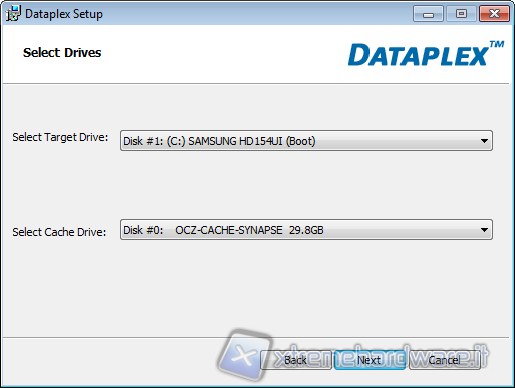Click the "Select Target Drive:" label
This screenshot has width=515, height=388.
60,137
